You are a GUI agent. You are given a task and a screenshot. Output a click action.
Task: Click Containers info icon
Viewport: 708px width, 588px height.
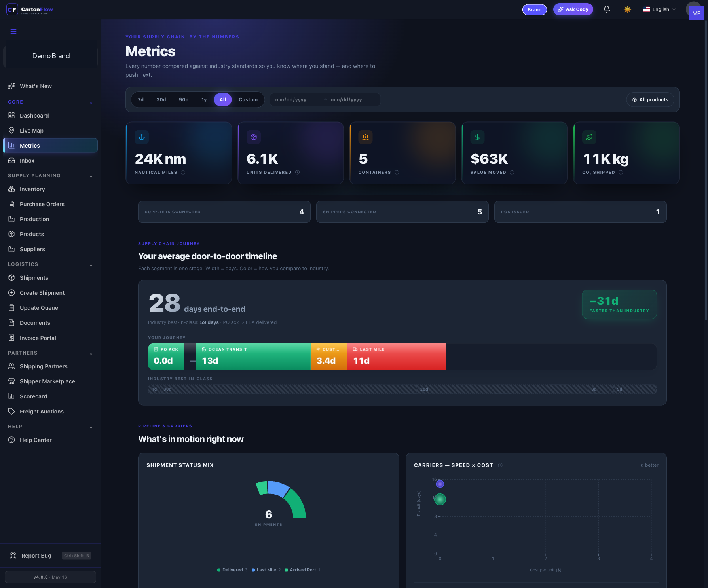tap(397, 172)
